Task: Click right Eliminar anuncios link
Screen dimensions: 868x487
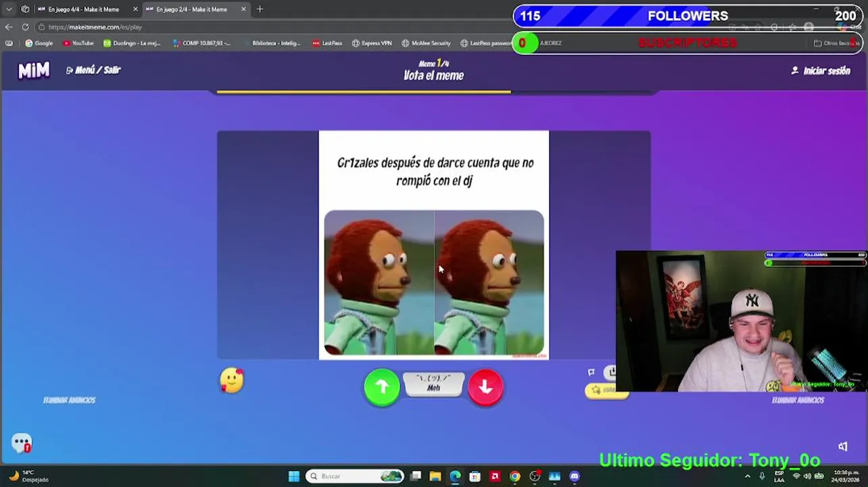Action: click(798, 400)
